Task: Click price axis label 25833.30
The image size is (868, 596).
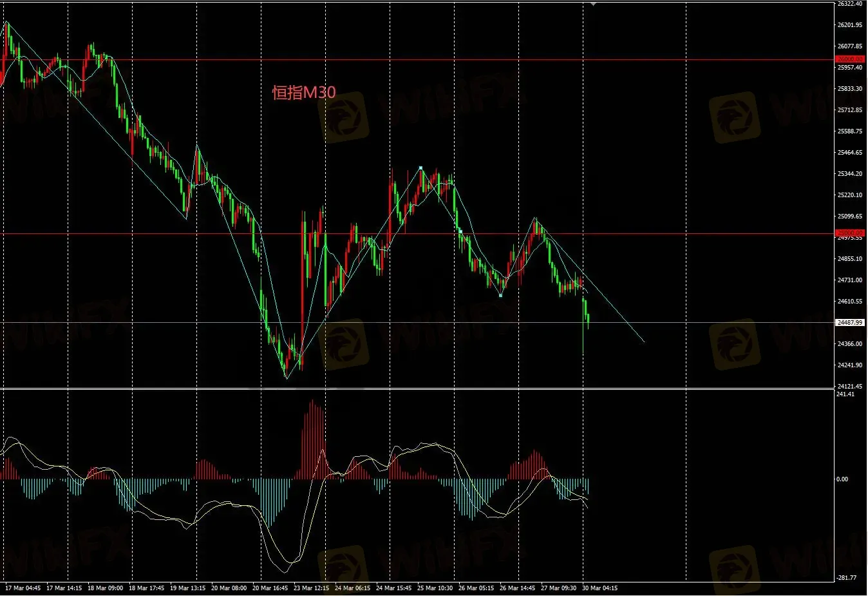Action: point(850,89)
